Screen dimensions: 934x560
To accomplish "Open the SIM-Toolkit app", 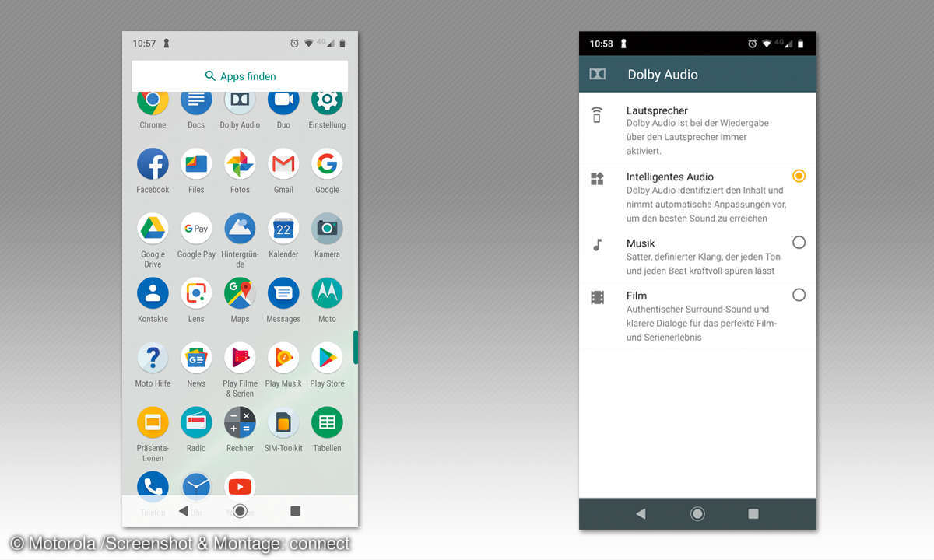I will click(283, 422).
